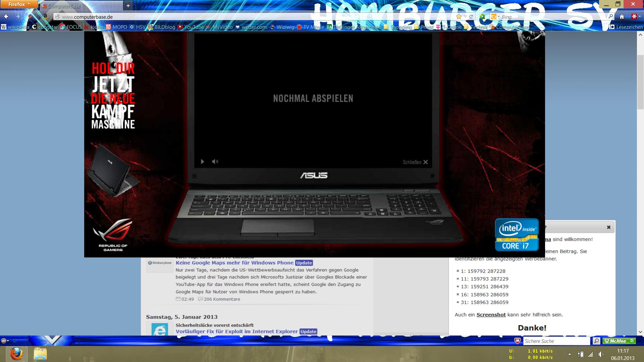
Task: Click the McAfee shield icon in add-on bar
Action: (517, 341)
